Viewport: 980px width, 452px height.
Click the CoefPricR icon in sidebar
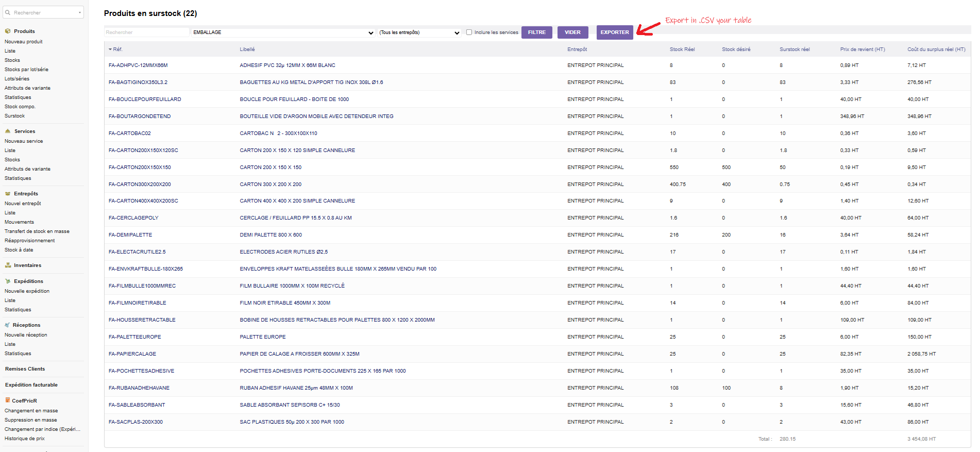click(x=7, y=400)
